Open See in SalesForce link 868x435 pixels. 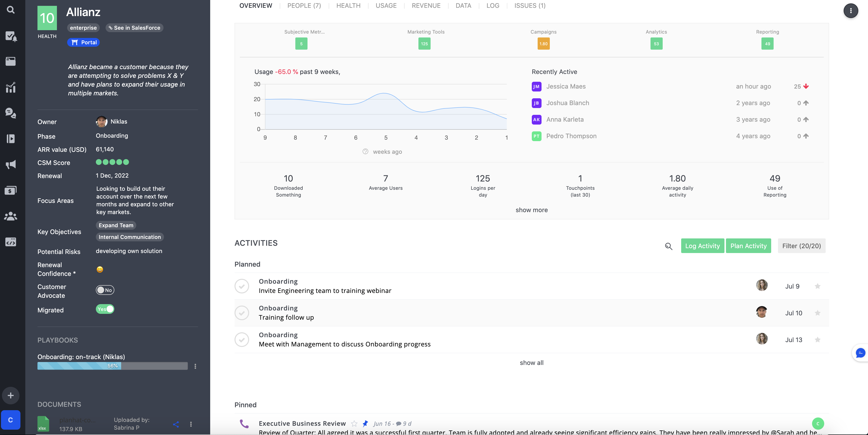(135, 28)
